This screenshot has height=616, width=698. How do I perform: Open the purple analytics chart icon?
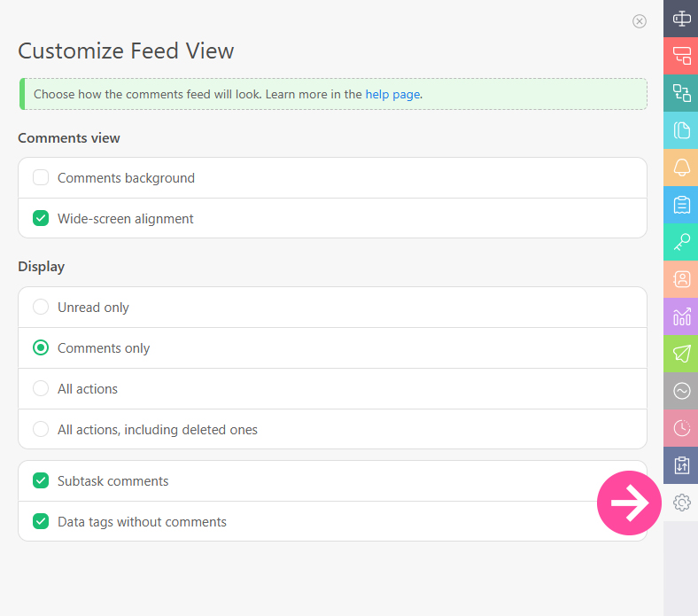[681, 316]
